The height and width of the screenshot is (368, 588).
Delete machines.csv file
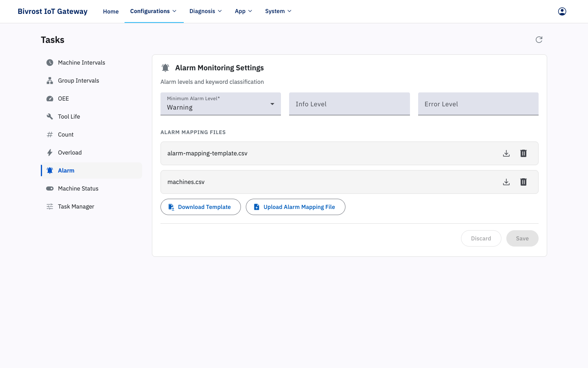point(523,182)
